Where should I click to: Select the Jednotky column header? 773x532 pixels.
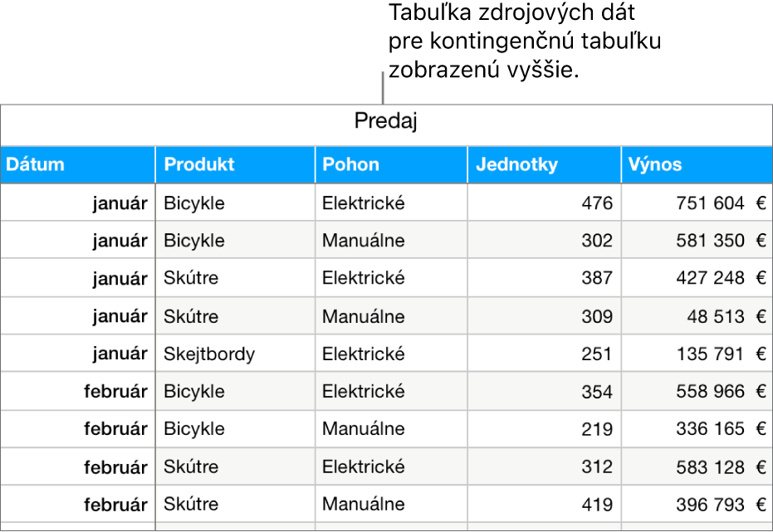[516, 164]
